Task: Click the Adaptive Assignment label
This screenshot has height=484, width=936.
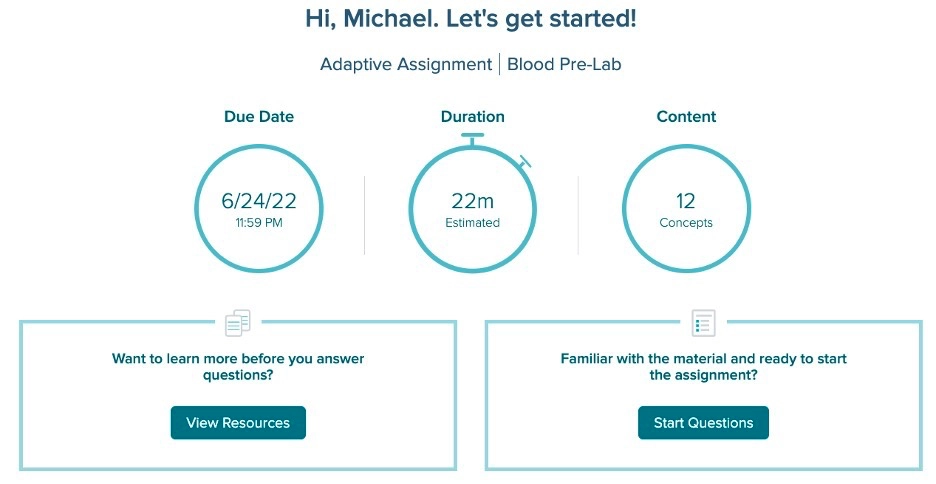Action: [x=406, y=64]
